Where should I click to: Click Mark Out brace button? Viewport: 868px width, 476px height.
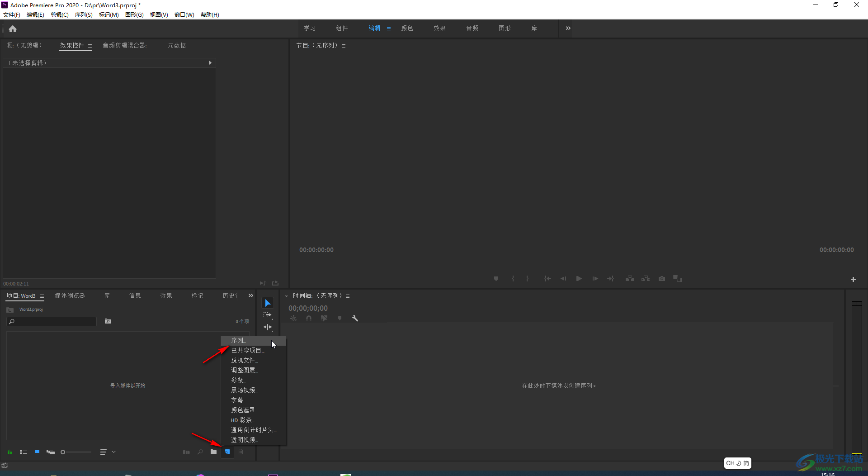[527, 279]
